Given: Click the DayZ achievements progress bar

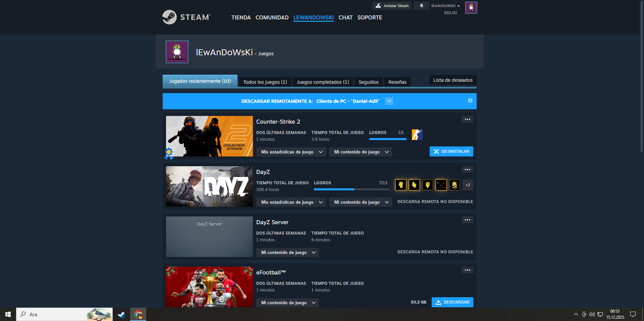Looking at the screenshot, I should [352, 189].
